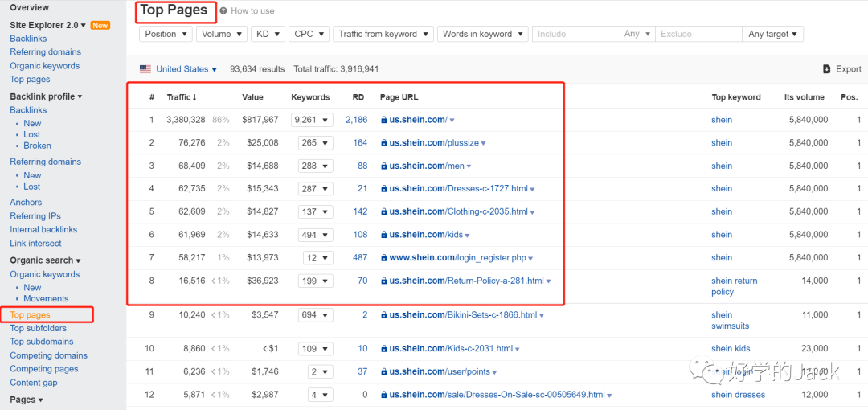868x410 pixels.
Task: Open the us.shein.com/user/points link
Action: pyautogui.click(x=440, y=371)
